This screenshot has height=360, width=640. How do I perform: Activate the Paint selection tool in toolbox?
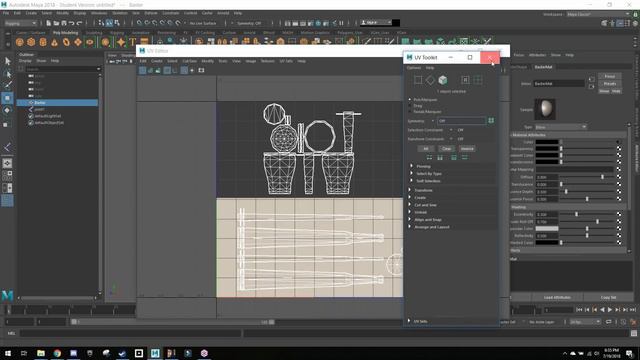[x=7, y=85]
